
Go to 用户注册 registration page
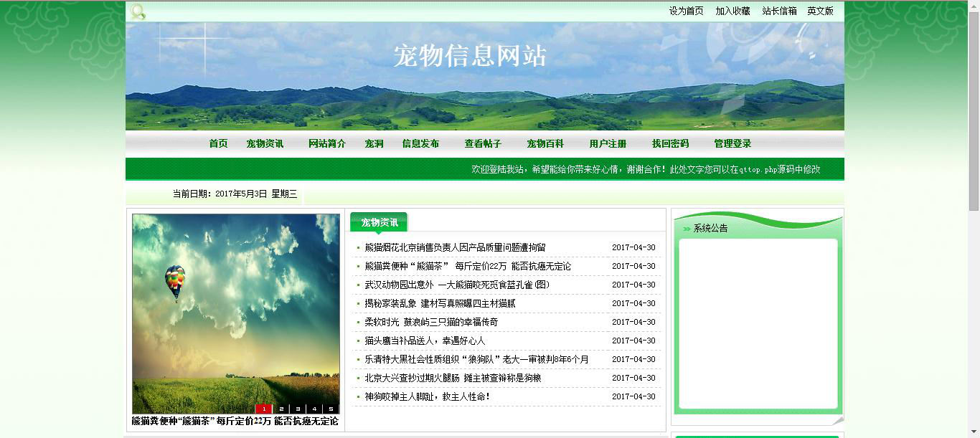(607, 143)
